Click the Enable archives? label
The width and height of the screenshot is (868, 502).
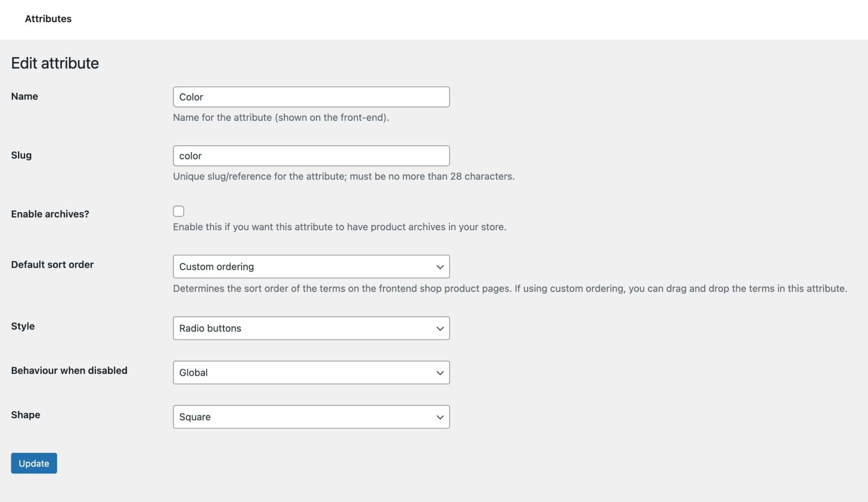[x=50, y=214]
